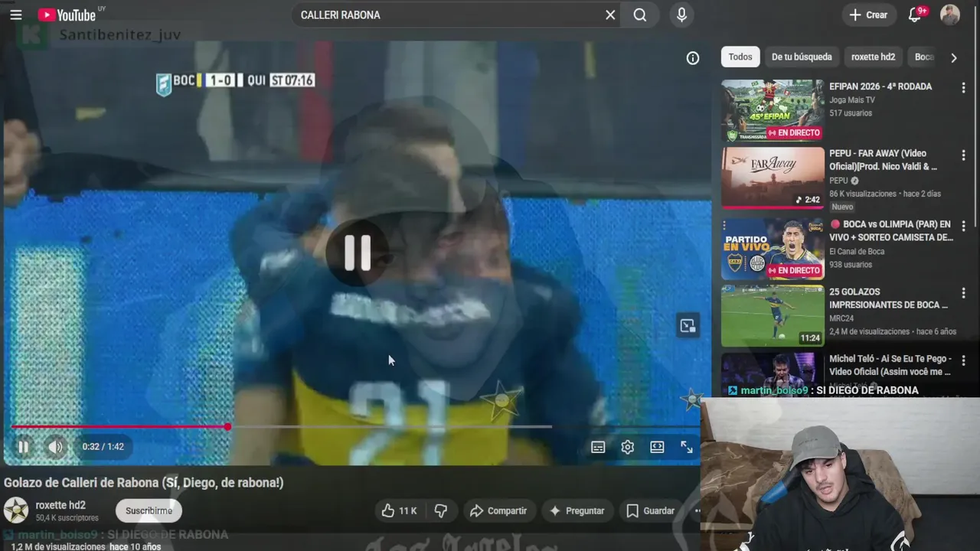This screenshot has height=551, width=980.
Task: Open options for 25 GOLAZOS IMPRESIONANTES video
Action: (963, 294)
